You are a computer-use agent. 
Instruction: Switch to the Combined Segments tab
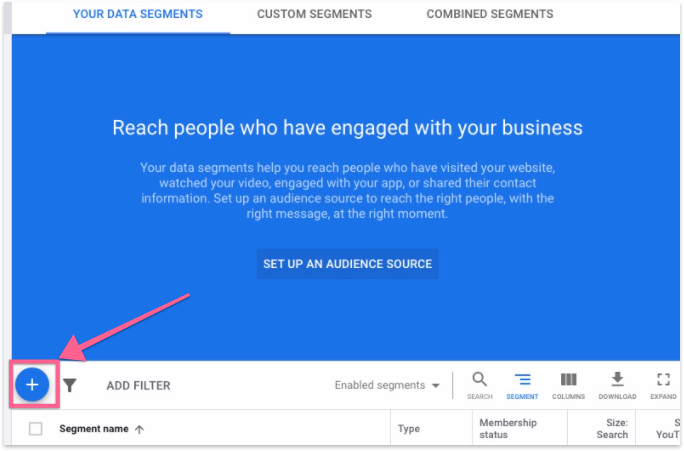tap(489, 15)
